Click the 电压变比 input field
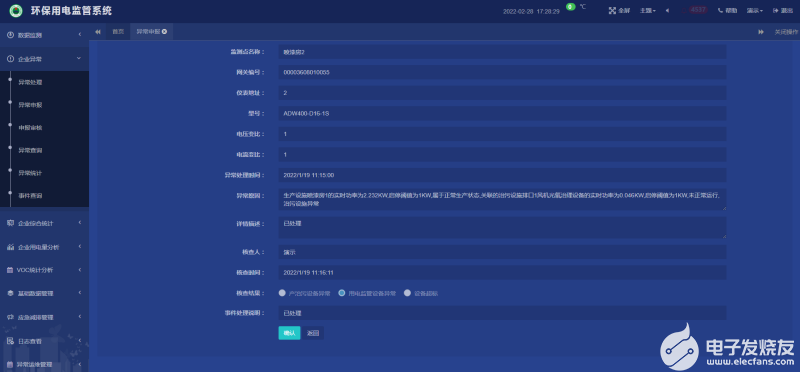The image size is (800, 372). click(502, 134)
